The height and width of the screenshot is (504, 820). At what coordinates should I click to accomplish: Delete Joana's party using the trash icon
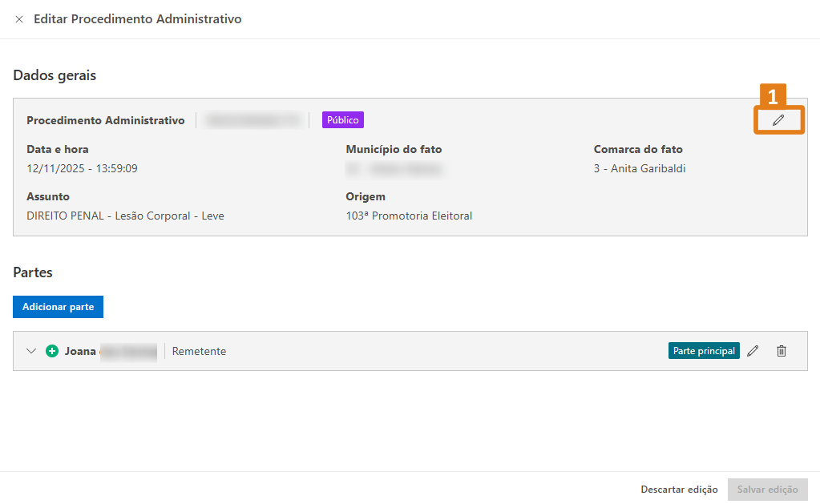[782, 350]
